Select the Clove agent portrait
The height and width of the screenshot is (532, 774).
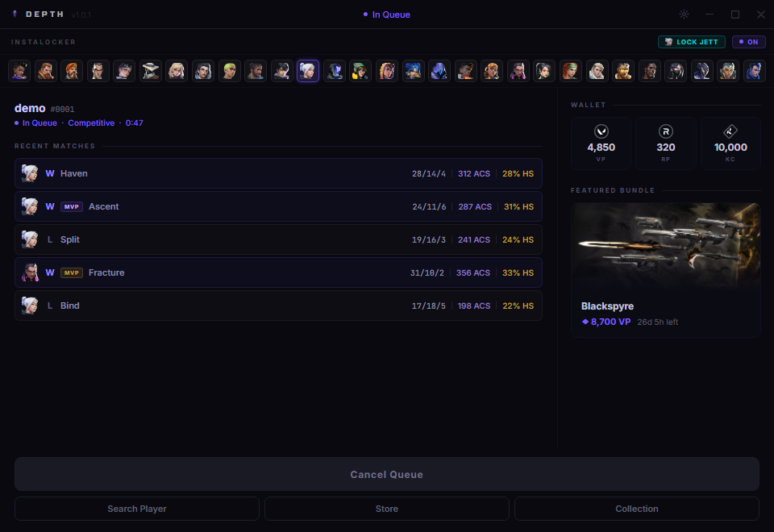tap(124, 71)
